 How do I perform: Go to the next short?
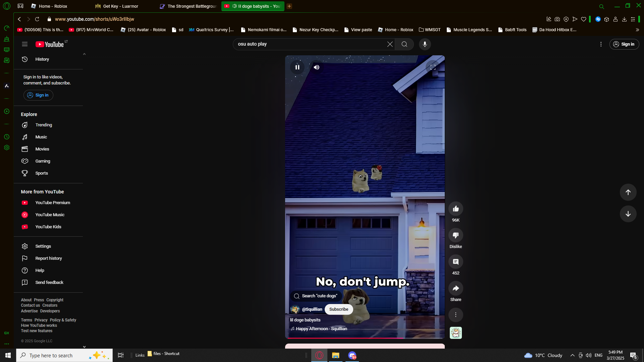[628, 214]
